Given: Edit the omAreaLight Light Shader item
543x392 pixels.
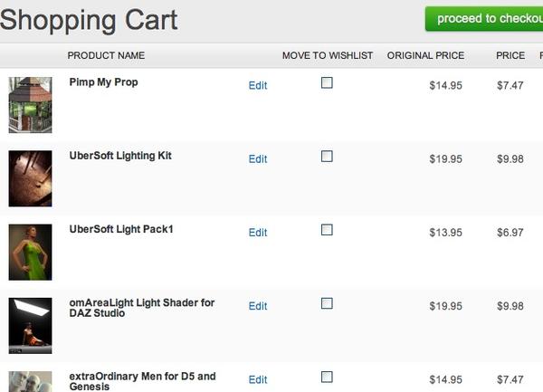Looking at the screenshot, I should [x=258, y=306].
